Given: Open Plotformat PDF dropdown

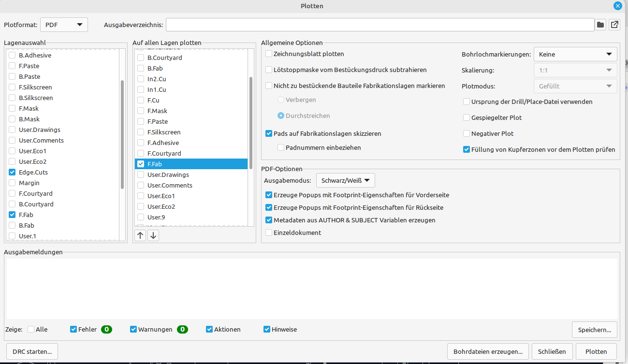Looking at the screenshot, I should (64, 25).
